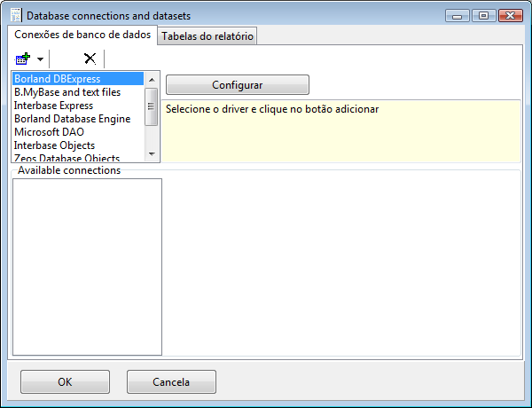Confirm with the OK button
Image resolution: width=532 pixels, height=408 pixels.
pos(65,382)
